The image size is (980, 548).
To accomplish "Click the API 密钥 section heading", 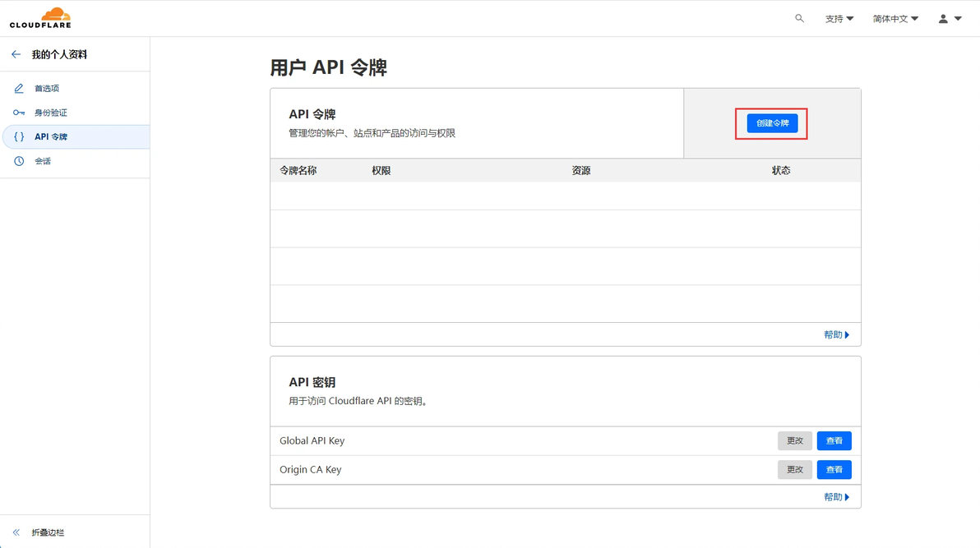I will [312, 382].
